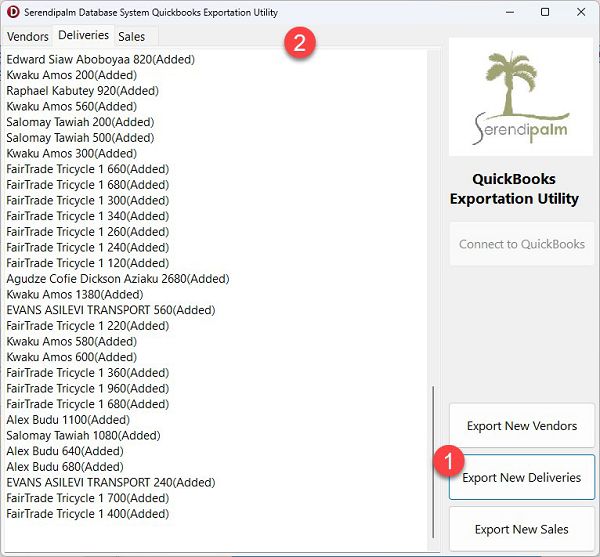
Task: Select row Alex Budu 640(Added)
Action: (x=65, y=451)
